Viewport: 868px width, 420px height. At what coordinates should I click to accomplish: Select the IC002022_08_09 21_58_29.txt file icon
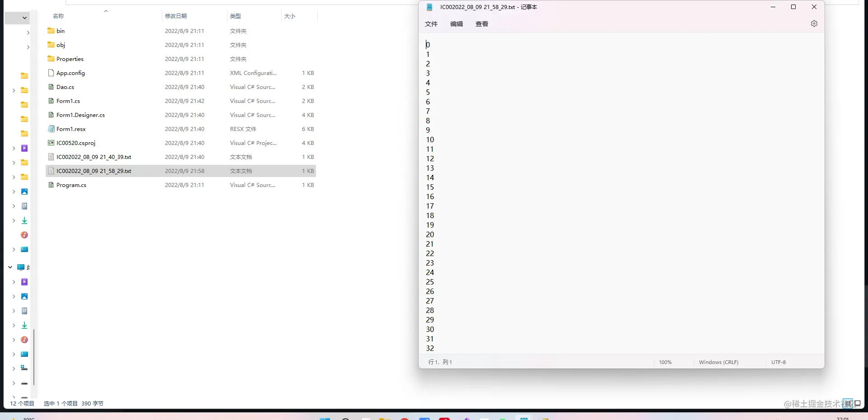[x=51, y=171]
